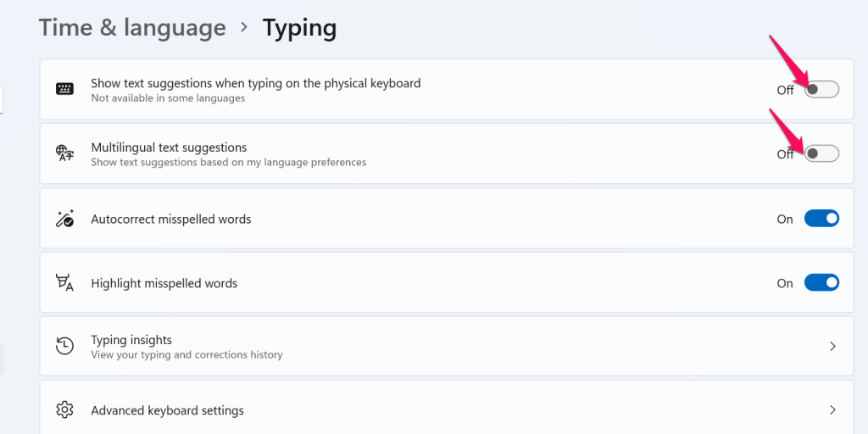Select the "Advanced keyboard settings" label text
The height and width of the screenshot is (434, 868).
coord(167,410)
